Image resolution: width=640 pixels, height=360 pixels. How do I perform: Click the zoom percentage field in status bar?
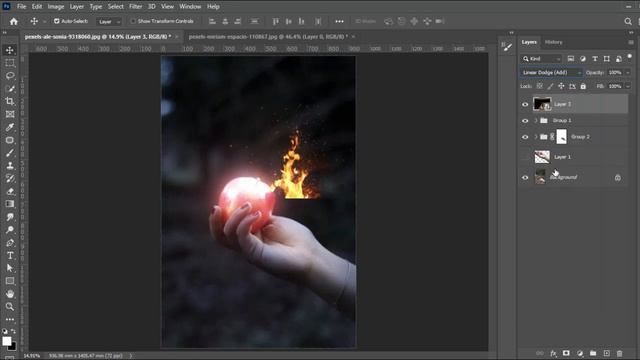32,356
